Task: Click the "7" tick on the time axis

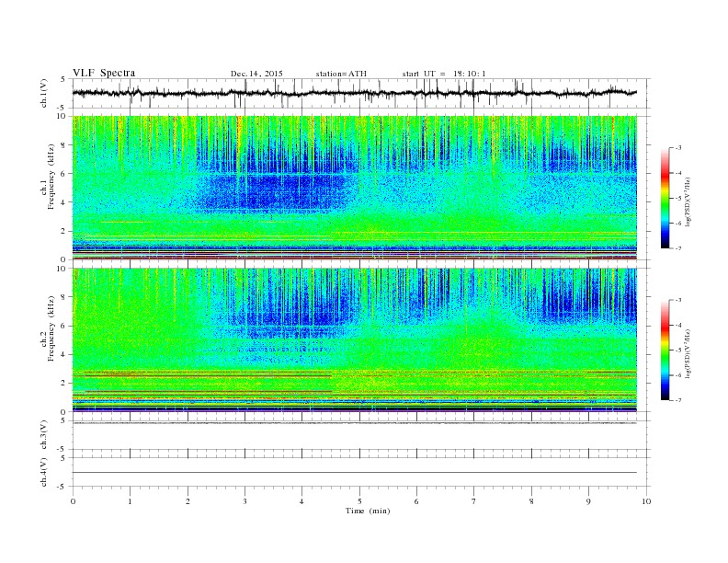Action: tap(474, 501)
